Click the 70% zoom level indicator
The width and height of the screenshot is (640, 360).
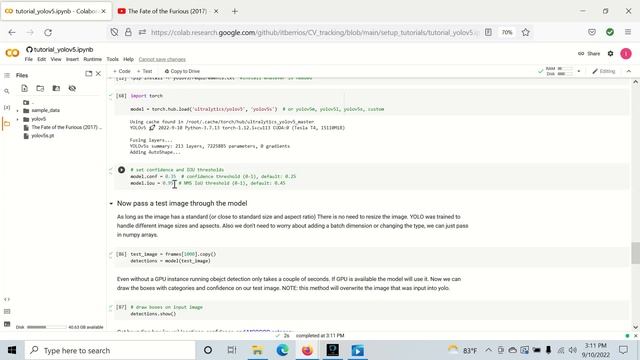[507, 32]
